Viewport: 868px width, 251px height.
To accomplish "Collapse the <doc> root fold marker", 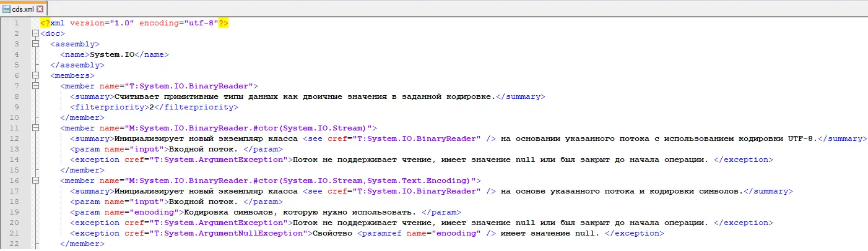I will [35, 33].
